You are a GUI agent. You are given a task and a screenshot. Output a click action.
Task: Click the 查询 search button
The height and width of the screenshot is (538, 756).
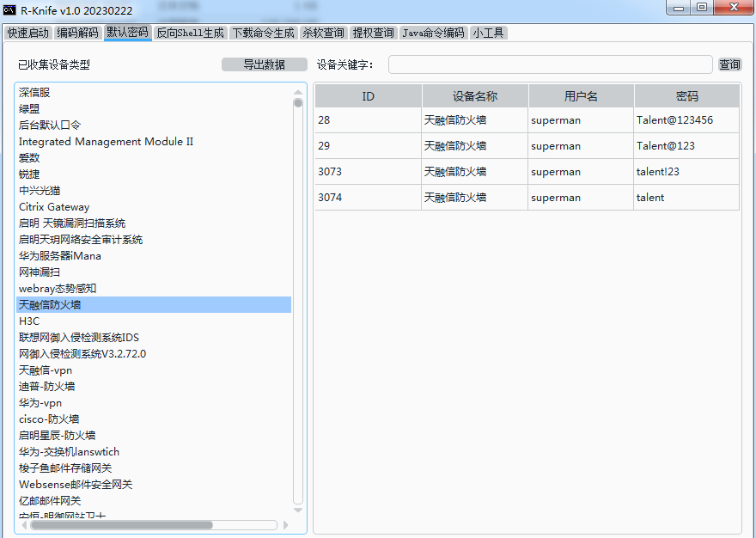coord(729,64)
